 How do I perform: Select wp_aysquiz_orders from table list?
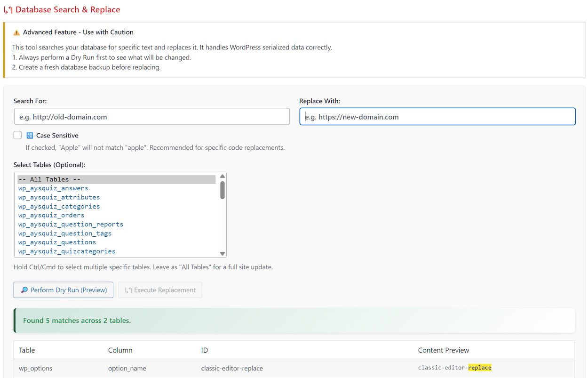[51, 216]
